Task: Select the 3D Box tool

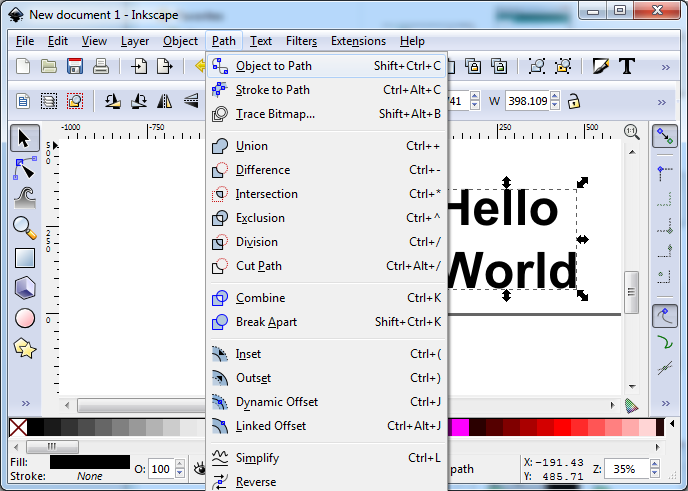Action: tap(25, 288)
